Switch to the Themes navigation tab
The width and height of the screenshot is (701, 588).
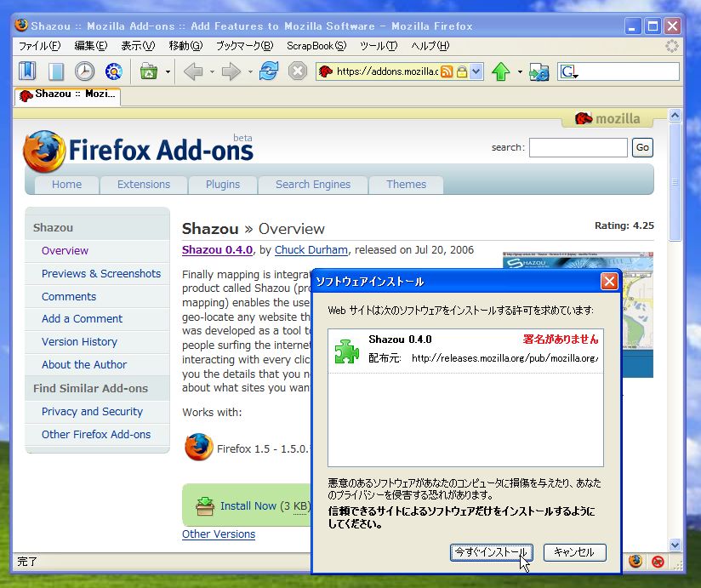pos(406,184)
